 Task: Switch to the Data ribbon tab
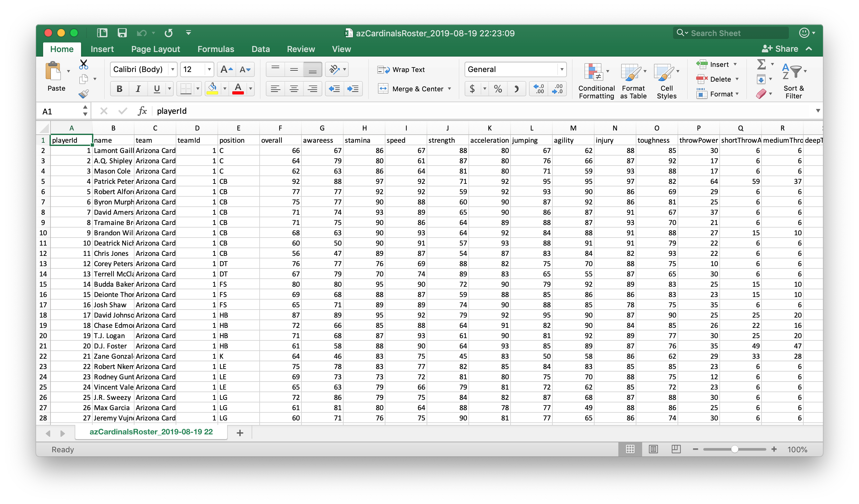click(x=260, y=49)
